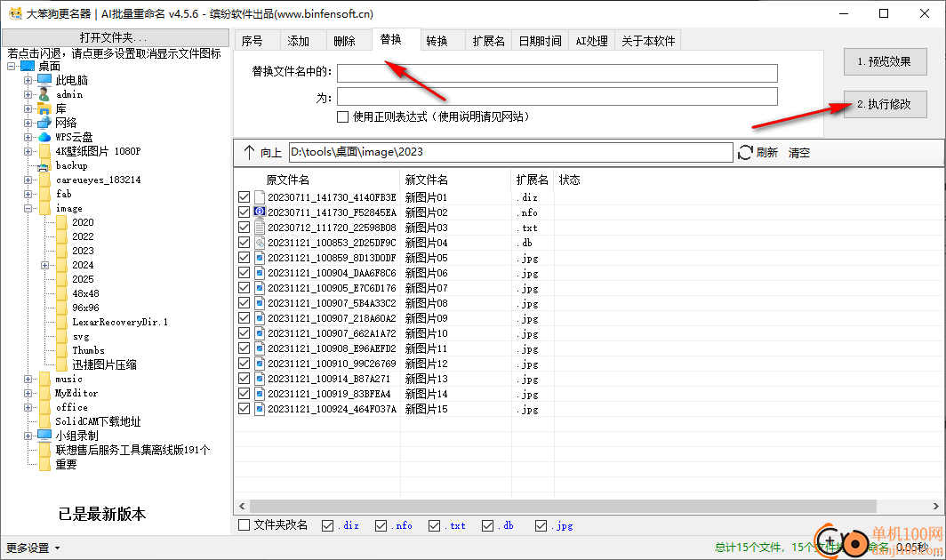The width and height of the screenshot is (946, 560).
Task: Click the scrollbar right arrow
Action: point(935,506)
